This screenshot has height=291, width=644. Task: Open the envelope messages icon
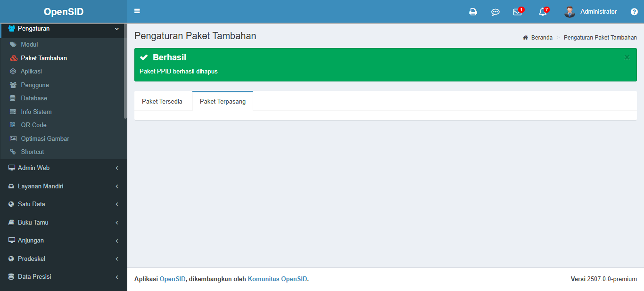tap(517, 12)
